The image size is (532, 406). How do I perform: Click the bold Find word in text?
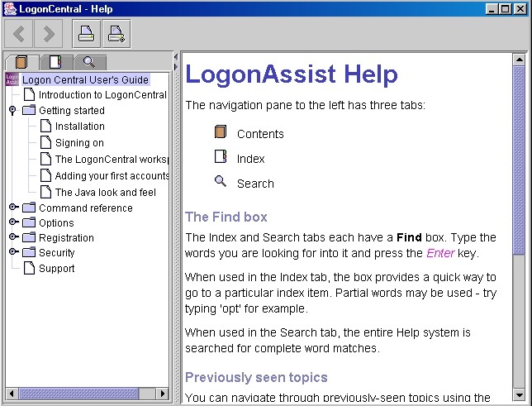pyautogui.click(x=409, y=237)
